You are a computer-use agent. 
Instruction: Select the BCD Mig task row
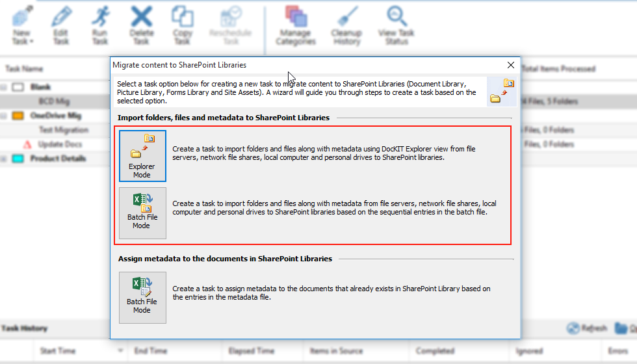coord(55,101)
